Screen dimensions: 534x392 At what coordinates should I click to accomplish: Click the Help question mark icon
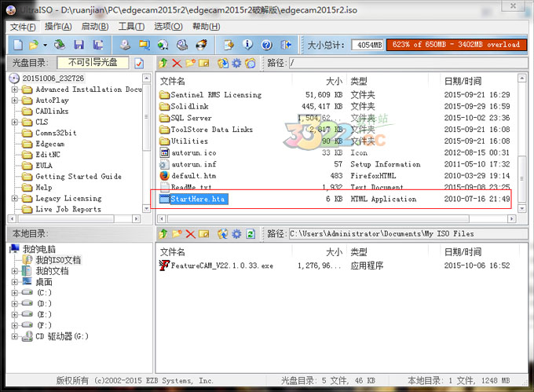267,45
